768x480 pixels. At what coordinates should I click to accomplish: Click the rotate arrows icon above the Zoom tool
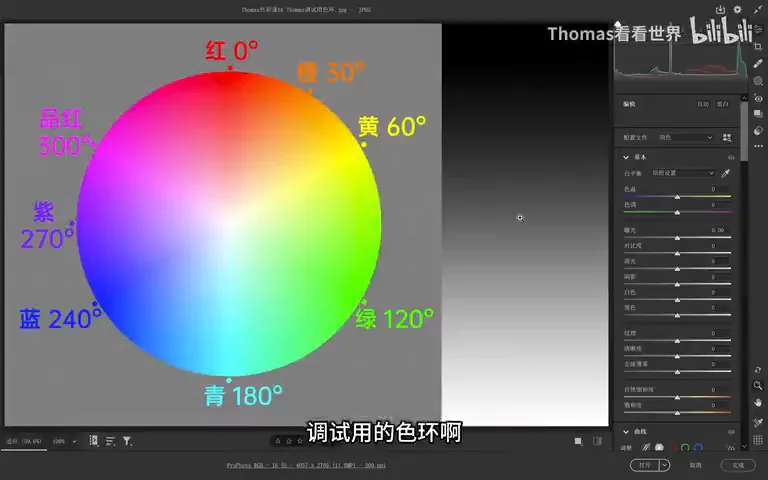pos(758,370)
